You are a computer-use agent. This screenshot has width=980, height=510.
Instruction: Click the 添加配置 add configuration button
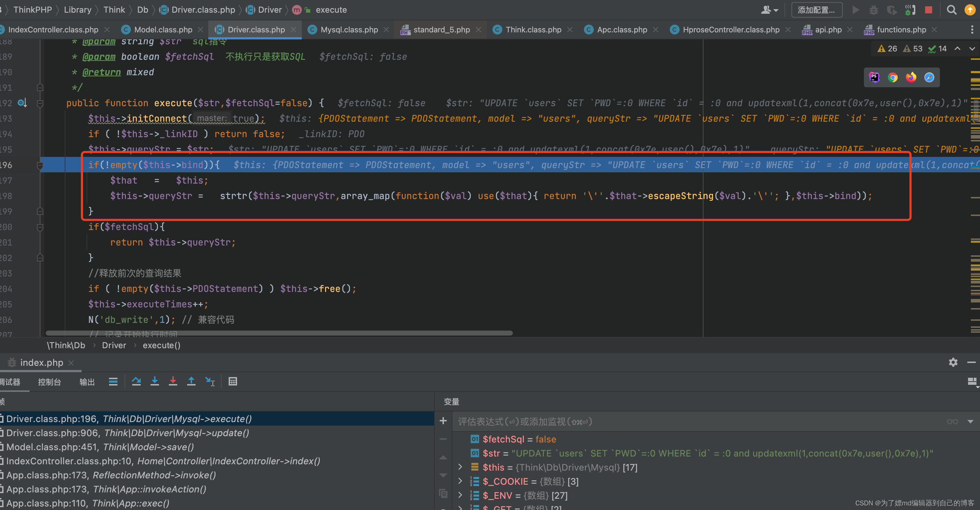pos(816,10)
